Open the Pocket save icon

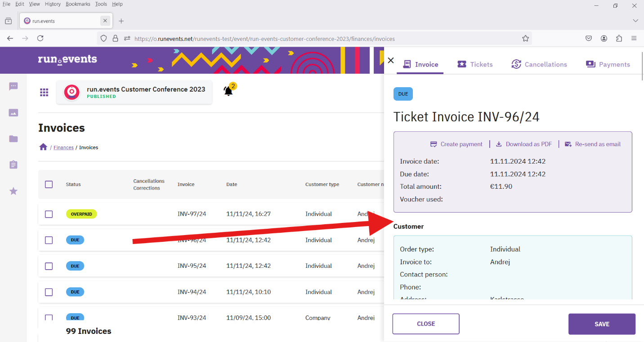[x=589, y=39]
